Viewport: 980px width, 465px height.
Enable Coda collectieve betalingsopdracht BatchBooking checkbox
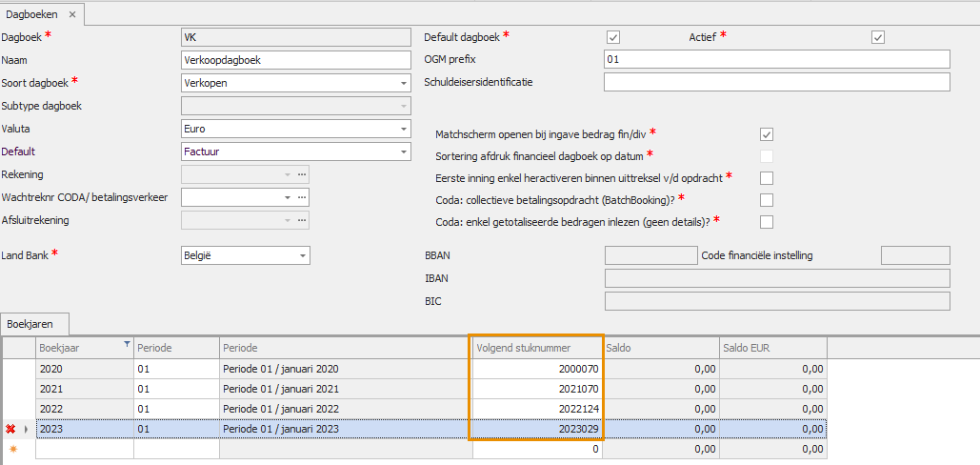click(x=767, y=200)
